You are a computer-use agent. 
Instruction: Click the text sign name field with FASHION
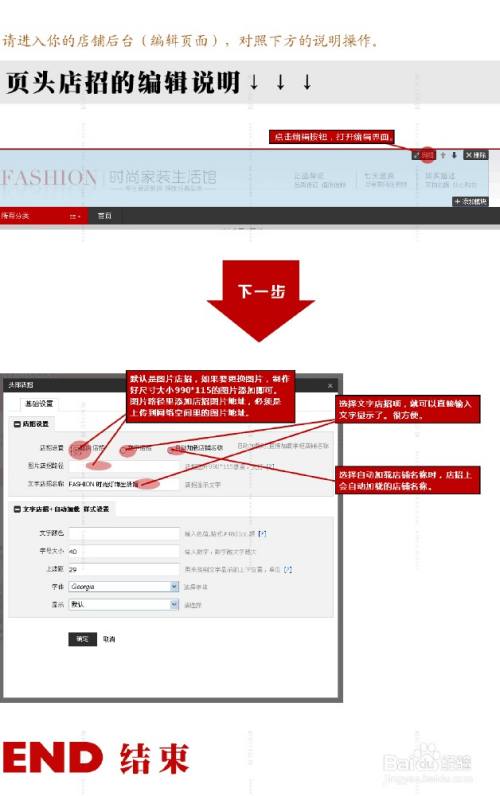point(124,484)
